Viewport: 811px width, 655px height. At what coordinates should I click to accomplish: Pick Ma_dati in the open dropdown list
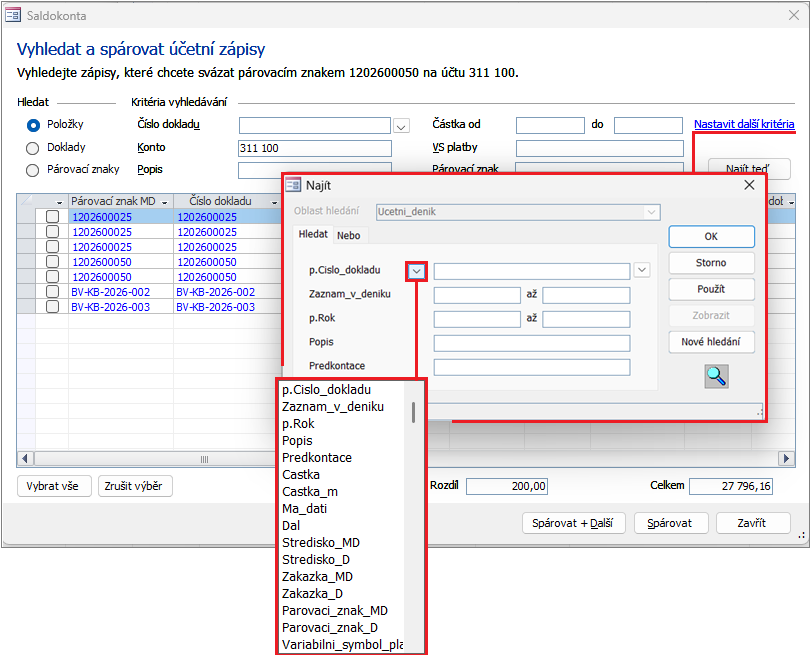pyautogui.click(x=304, y=509)
